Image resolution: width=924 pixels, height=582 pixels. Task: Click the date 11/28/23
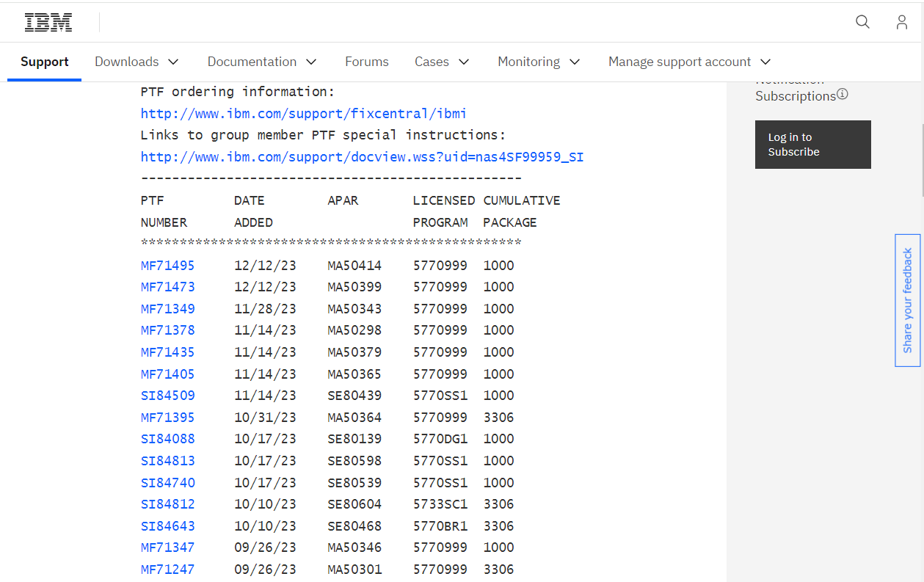click(x=265, y=309)
